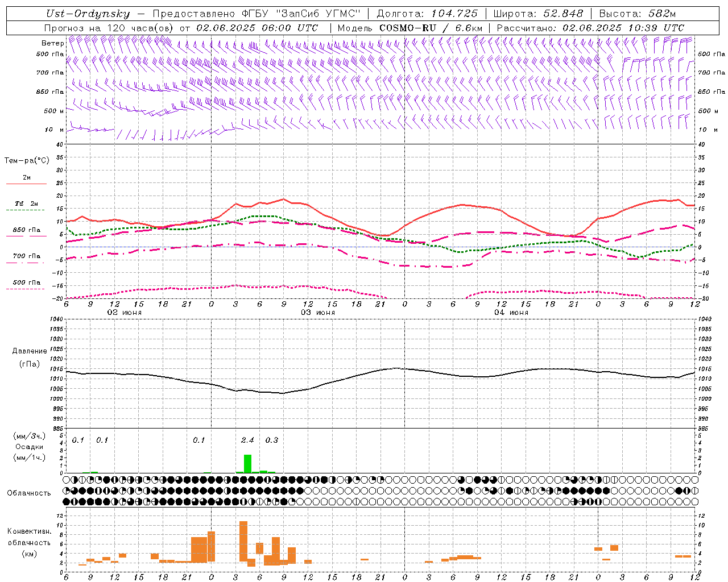The height and width of the screenshot is (582, 728).
Task: Click the 02 июня date label
Action: (x=125, y=312)
